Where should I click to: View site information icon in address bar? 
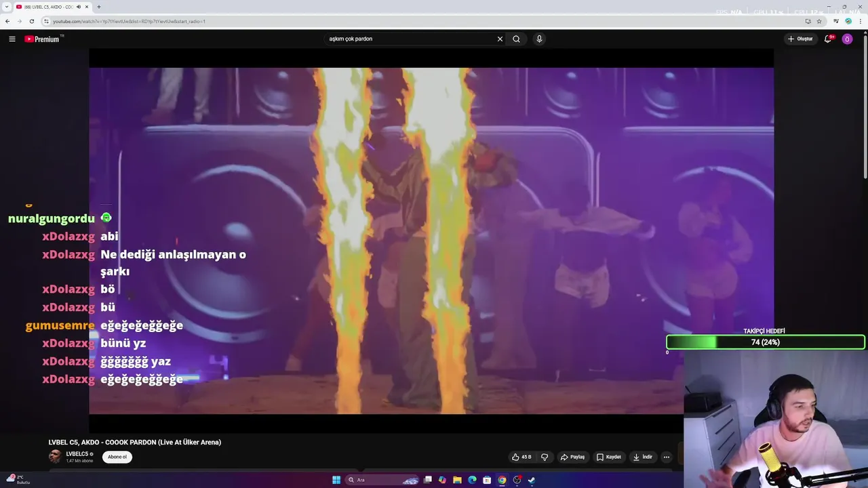(x=46, y=21)
